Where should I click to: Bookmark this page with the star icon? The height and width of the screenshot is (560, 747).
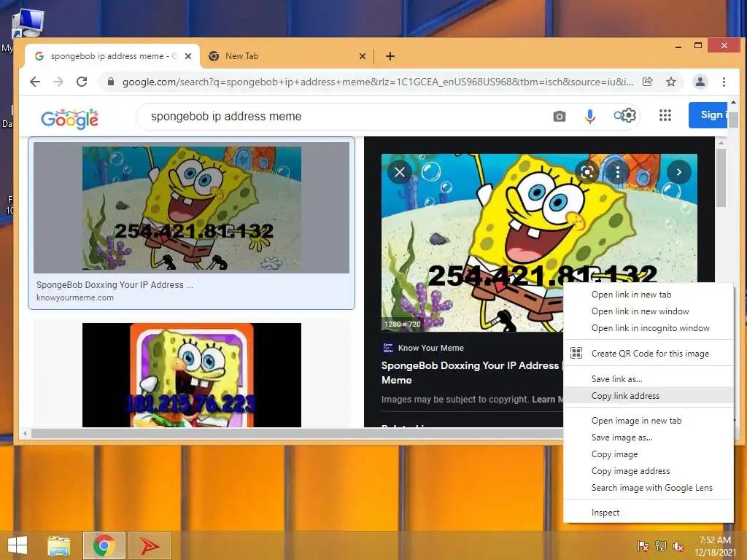tap(671, 82)
